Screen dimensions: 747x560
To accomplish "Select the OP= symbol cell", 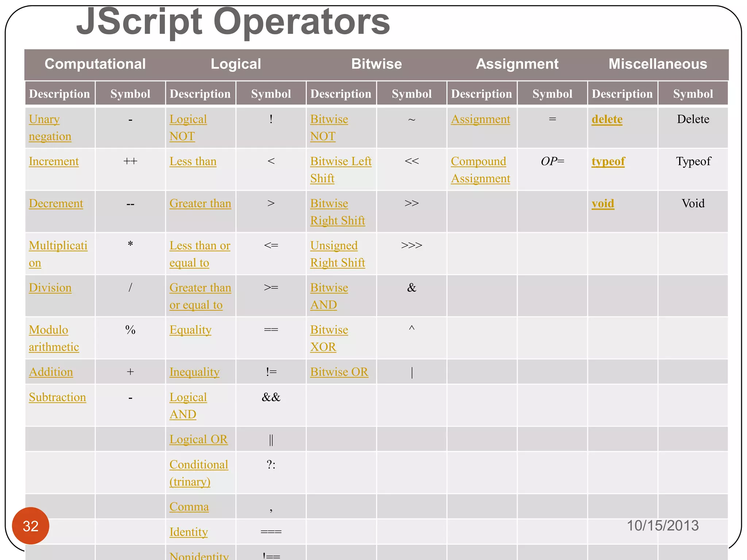I will click(x=552, y=170).
